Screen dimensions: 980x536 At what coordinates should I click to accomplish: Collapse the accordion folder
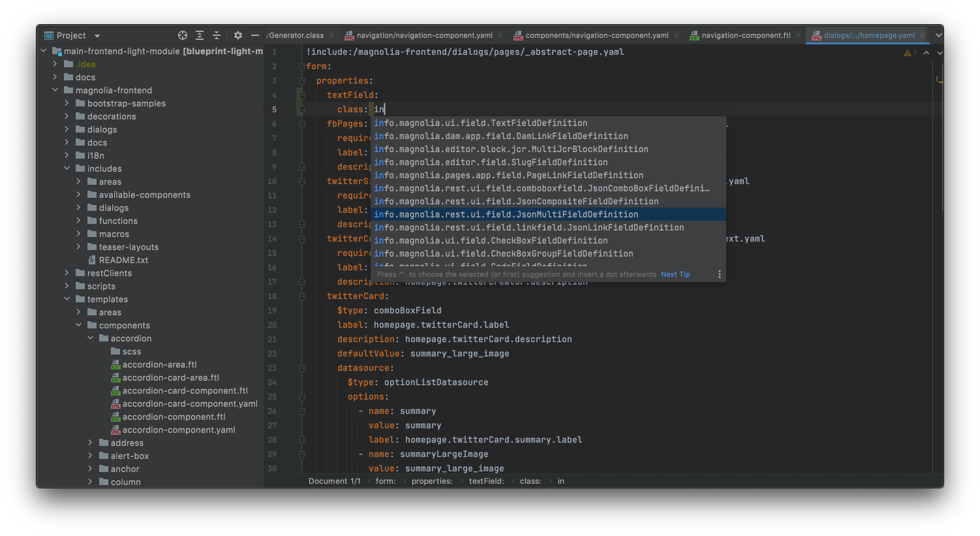(x=91, y=338)
